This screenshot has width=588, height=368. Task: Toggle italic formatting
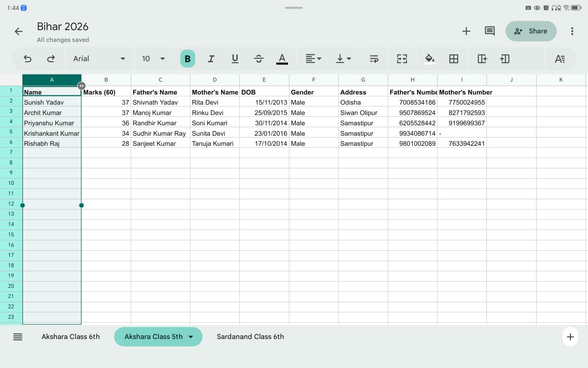tap(211, 58)
